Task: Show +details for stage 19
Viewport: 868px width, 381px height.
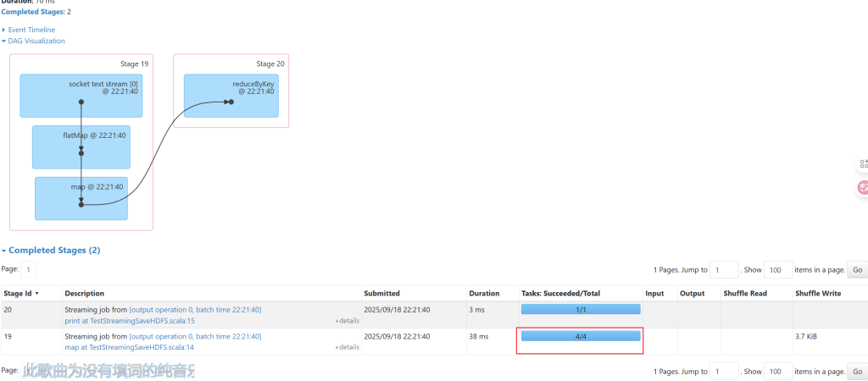Action: pos(347,348)
